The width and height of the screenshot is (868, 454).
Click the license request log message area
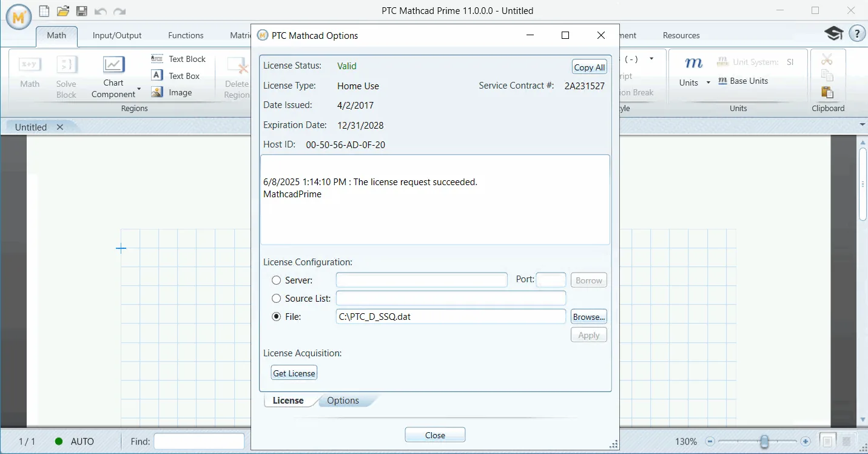pyautogui.click(x=435, y=200)
